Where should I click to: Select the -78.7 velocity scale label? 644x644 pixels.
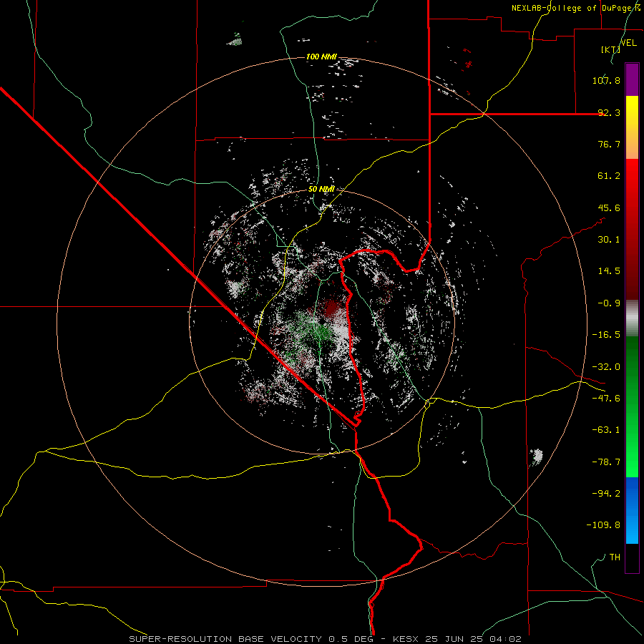pos(606,462)
